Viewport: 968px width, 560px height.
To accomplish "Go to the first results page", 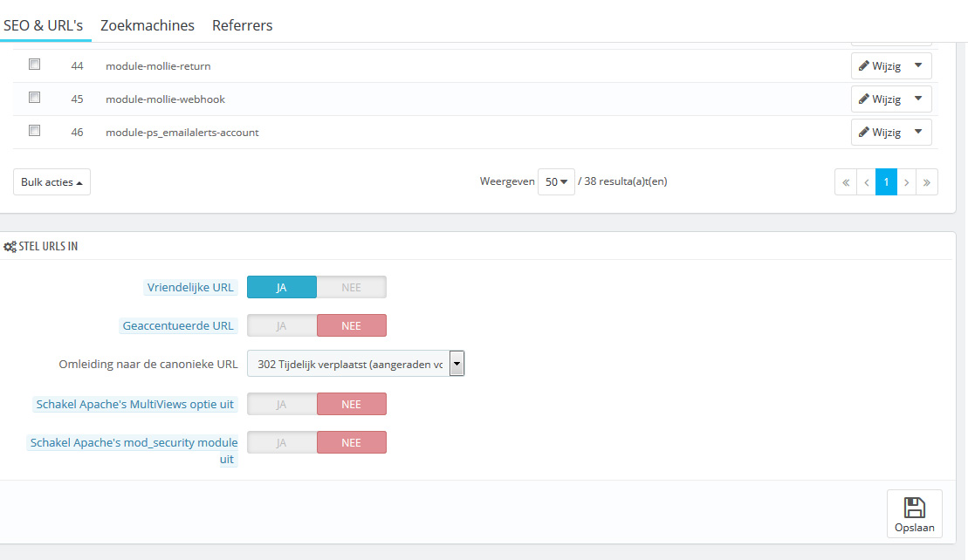I will pos(845,182).
